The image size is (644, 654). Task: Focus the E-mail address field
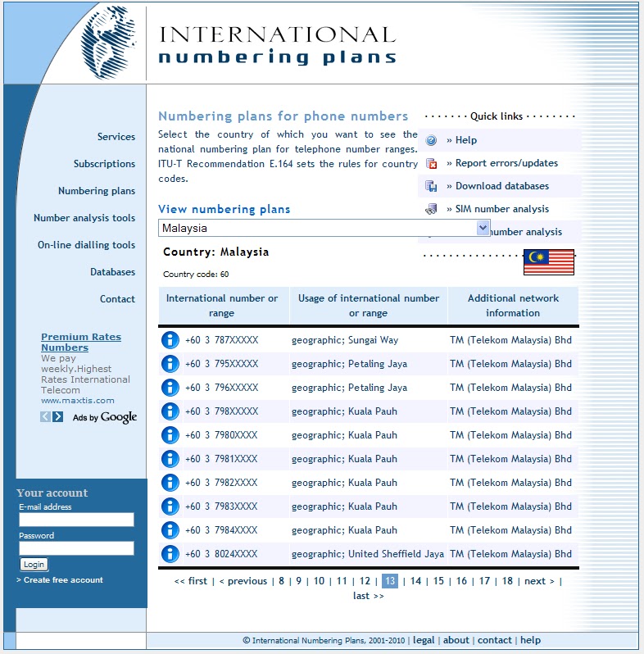coord(77,520)
